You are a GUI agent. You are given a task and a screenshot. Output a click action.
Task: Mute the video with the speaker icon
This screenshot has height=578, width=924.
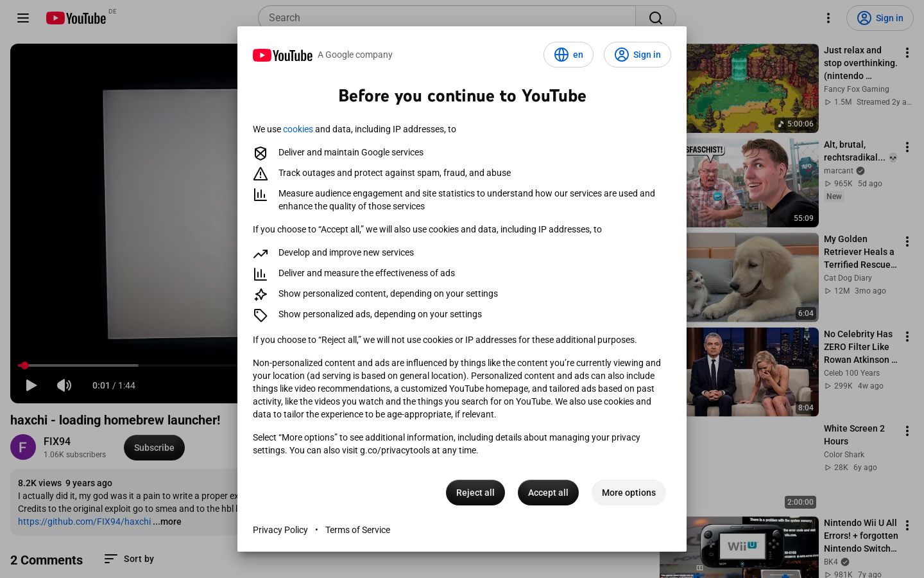(x=64, y=385)
